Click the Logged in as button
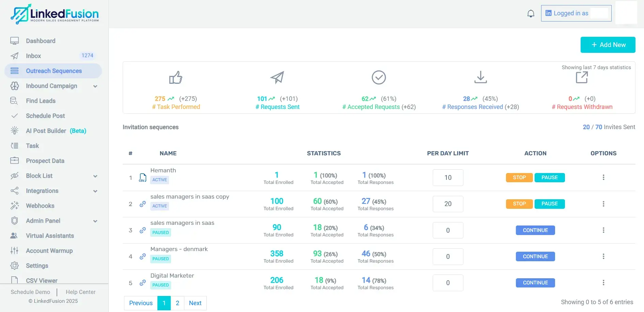Screen dimensions: 644x312 pyautogui.click(x=576, y=13)
